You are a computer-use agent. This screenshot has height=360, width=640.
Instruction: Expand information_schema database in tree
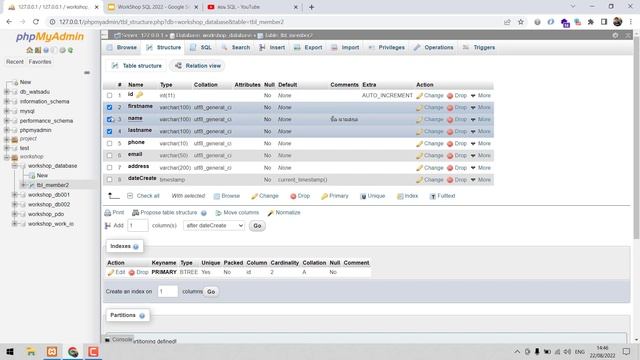tap(7, 101)
